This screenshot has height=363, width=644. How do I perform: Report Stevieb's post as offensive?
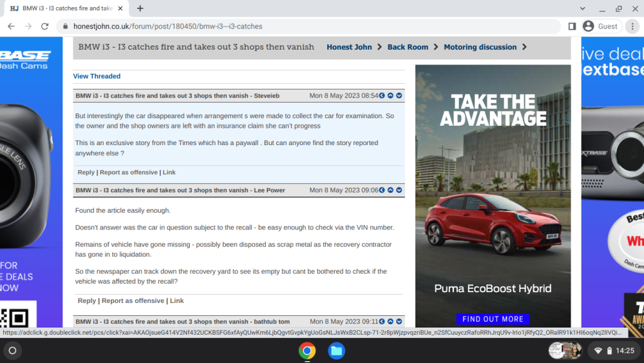(x=129, y=172)
